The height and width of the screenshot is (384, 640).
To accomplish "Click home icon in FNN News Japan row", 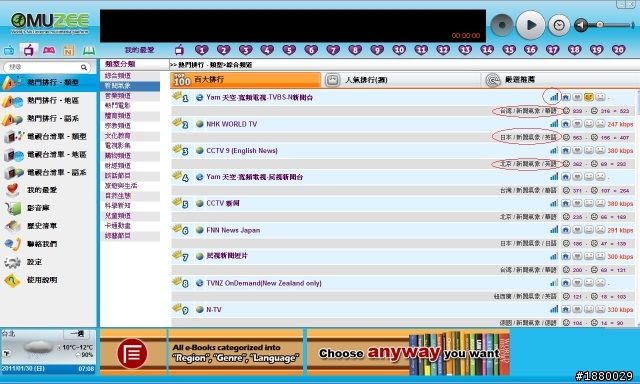I will (566, 230).
